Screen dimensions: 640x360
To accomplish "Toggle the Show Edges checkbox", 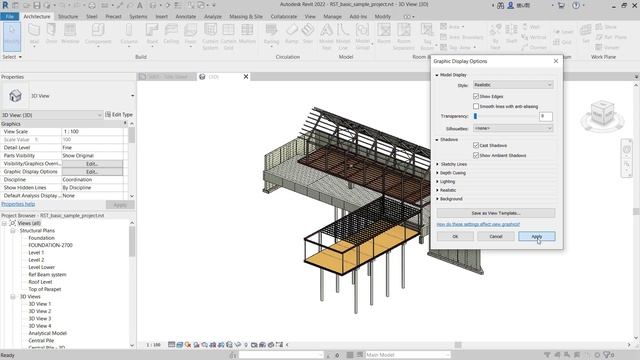I will pos(476,96).
